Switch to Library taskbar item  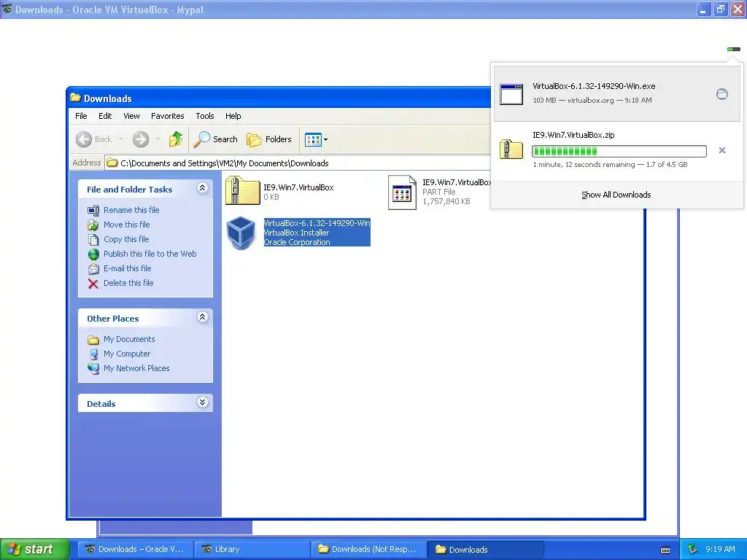252,549
